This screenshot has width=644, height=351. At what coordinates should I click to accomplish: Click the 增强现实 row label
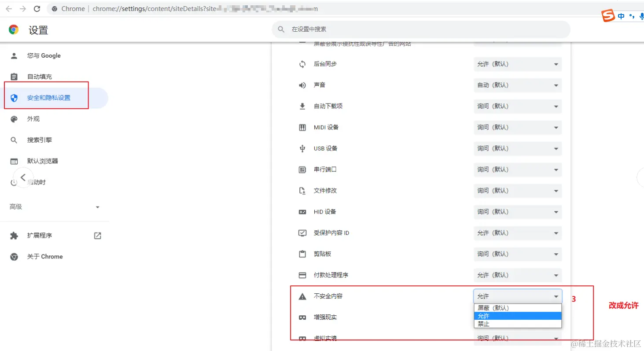(x=325, y=318)
